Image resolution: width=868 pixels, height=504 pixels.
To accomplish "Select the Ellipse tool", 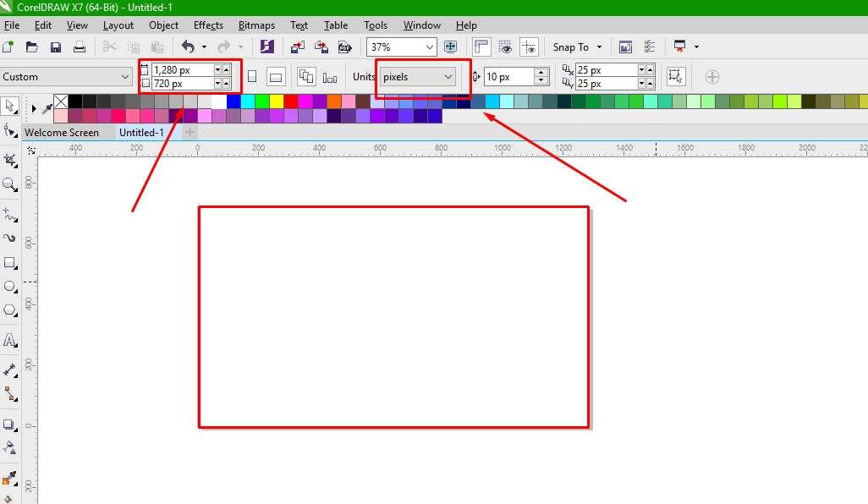I will click(x=10, y=286).
